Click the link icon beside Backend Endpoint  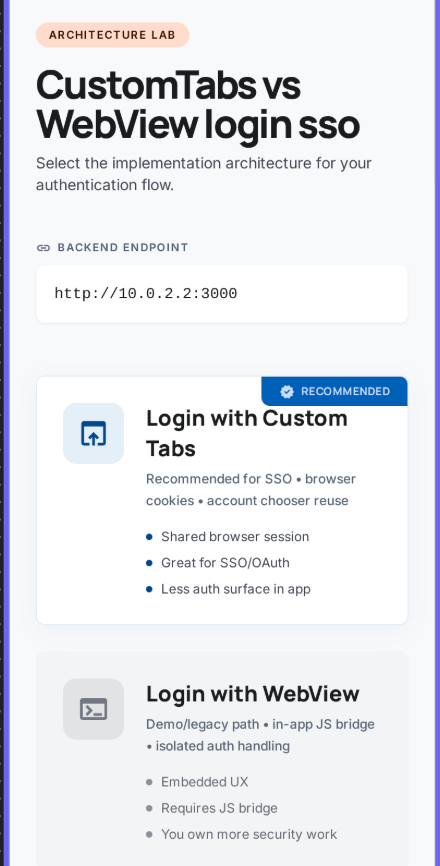click(x=43, y=247)
